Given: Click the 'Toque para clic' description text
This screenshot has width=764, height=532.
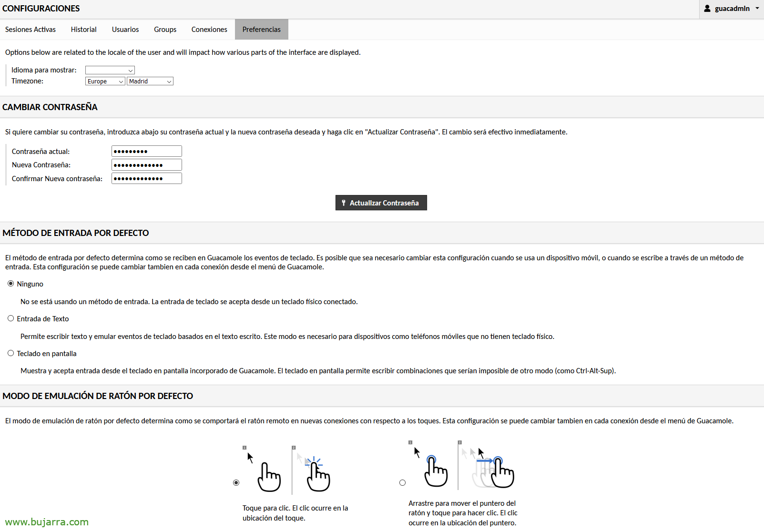Looking at the screenshot, I should click(295, 513).
